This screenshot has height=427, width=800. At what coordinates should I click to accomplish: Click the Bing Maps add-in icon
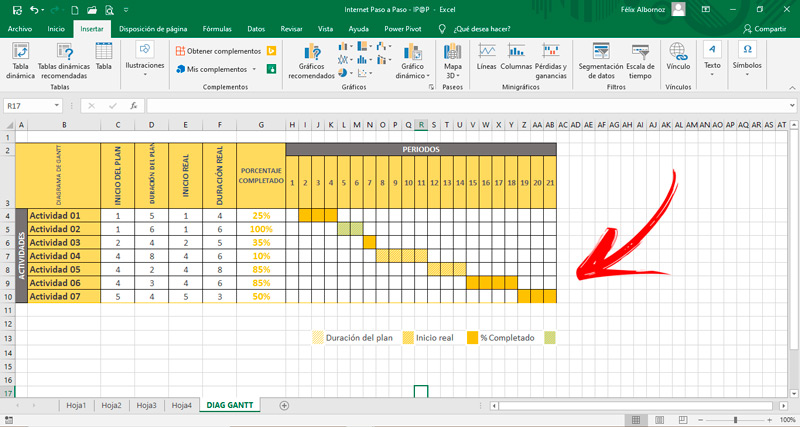(x=272, y=51)
